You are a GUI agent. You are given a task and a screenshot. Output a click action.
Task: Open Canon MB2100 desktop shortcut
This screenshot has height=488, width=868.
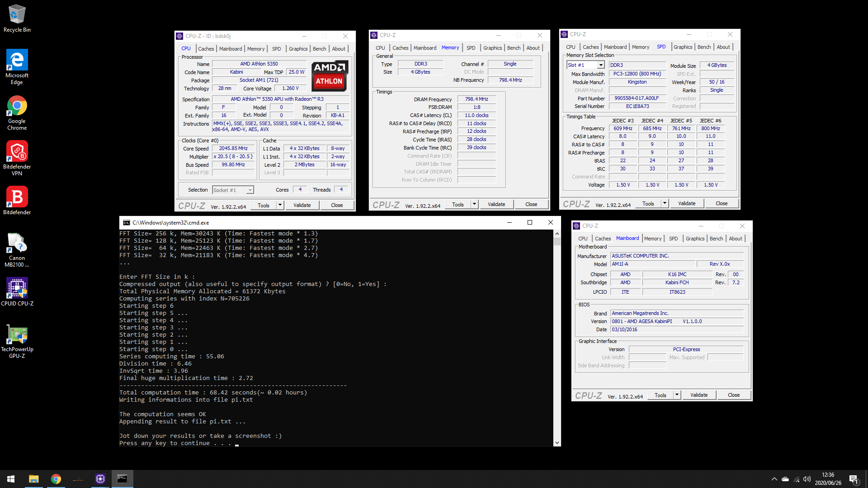[x=17, y=250]
